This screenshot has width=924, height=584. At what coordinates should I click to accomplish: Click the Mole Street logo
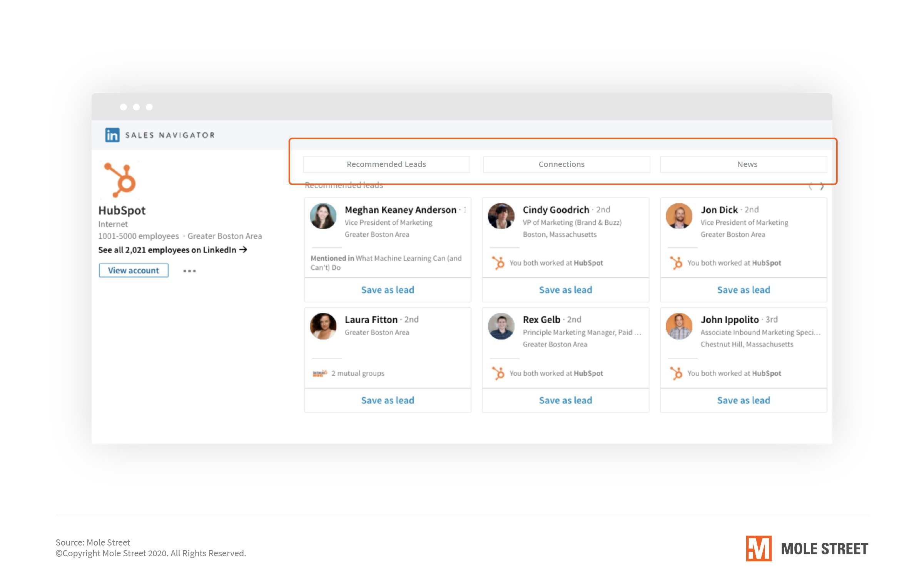point(807,548)
